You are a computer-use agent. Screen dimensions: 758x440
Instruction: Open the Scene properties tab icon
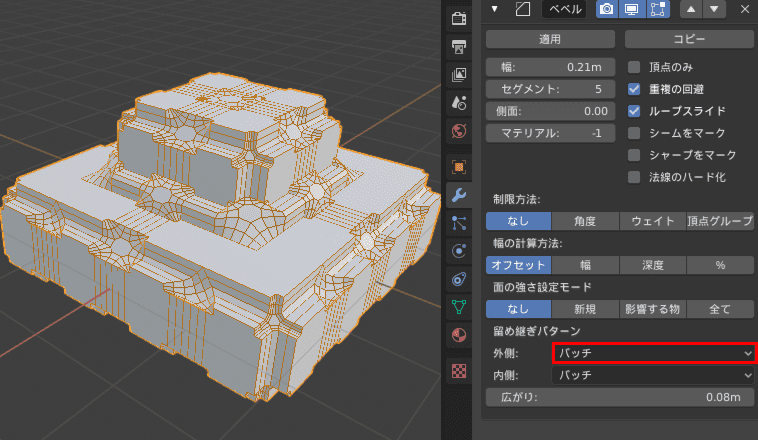click(x=459, y=103)
